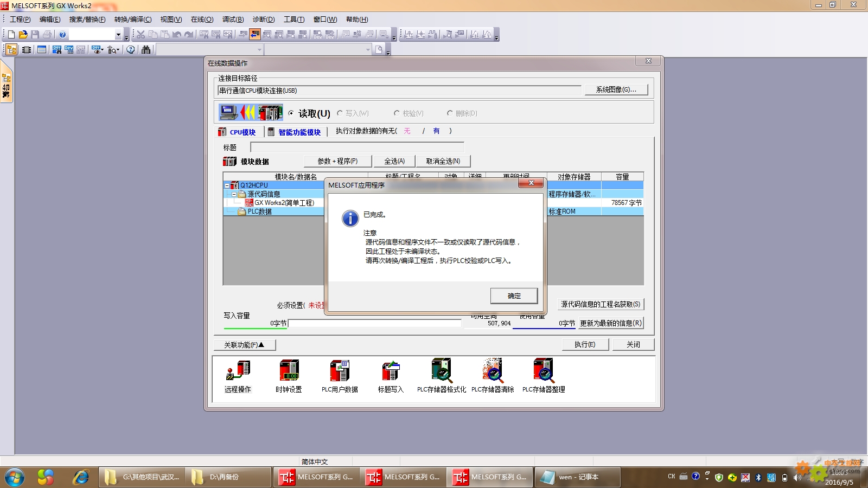868x488 pixels.
Task: Click 确定 in the MELSOFT message dialog
Action: pos(514,296)
